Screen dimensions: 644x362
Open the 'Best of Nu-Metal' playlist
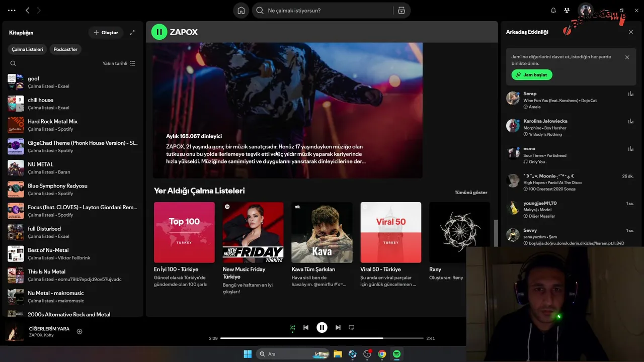(x=73, y=254)
